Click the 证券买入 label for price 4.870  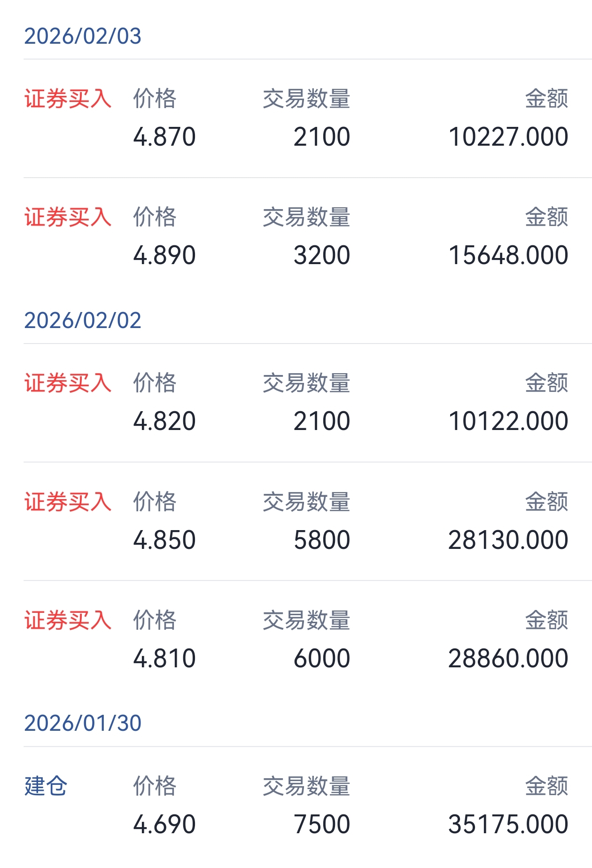click(x=68, y=99)
